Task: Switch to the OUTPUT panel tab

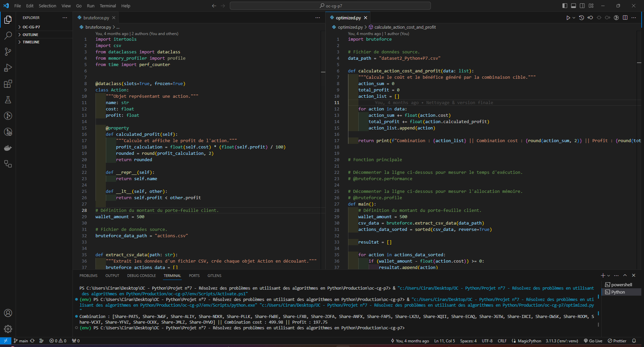Action: [112, 276]
